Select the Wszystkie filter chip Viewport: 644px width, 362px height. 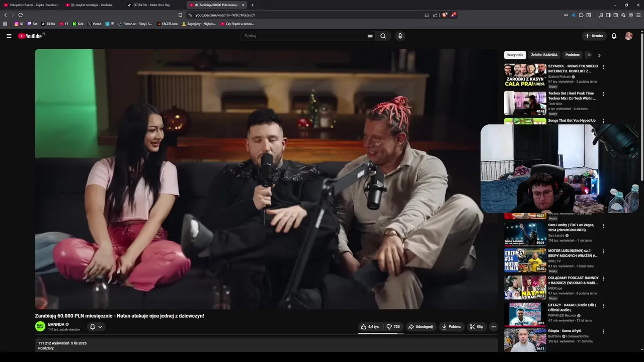coord(515,55)
